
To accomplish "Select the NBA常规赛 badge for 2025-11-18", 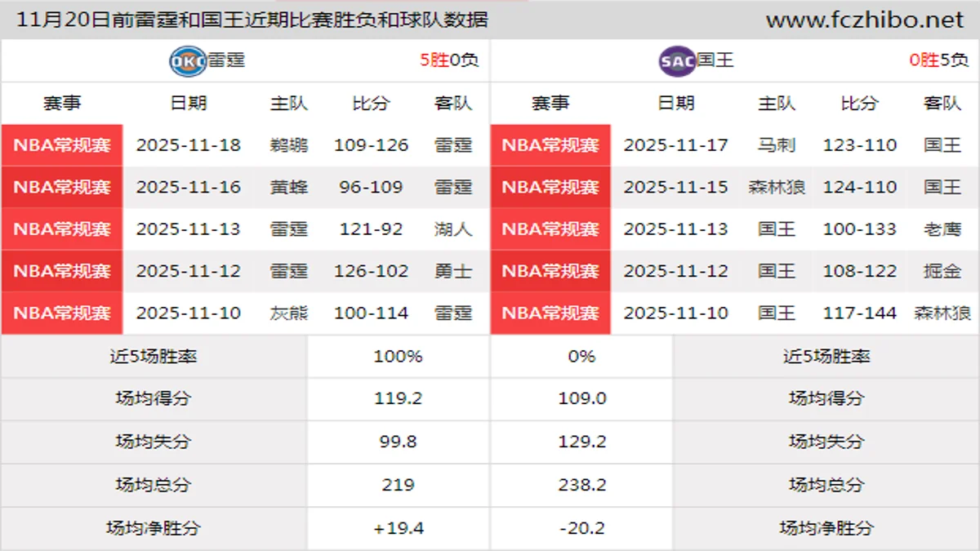I will coord(62,144).
